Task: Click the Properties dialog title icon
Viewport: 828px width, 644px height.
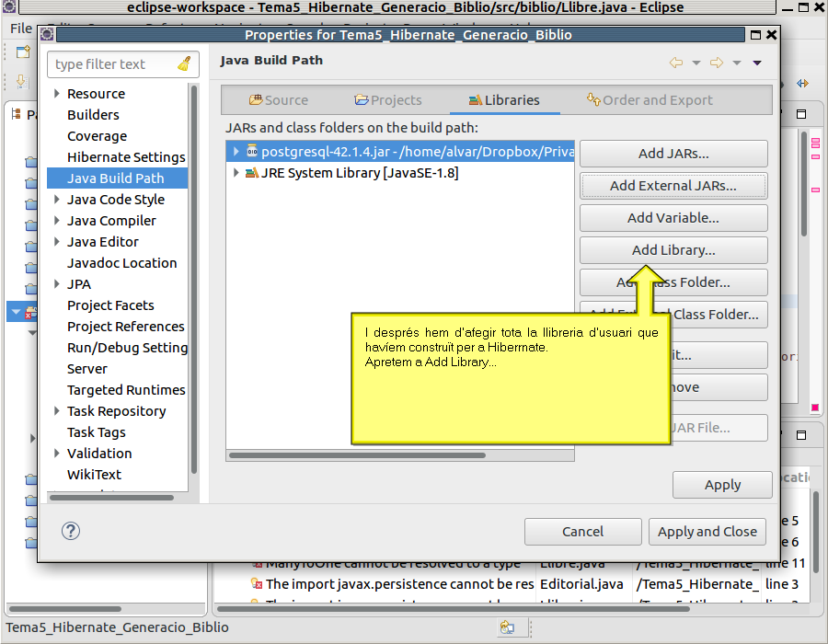Action: coord(47,35)
